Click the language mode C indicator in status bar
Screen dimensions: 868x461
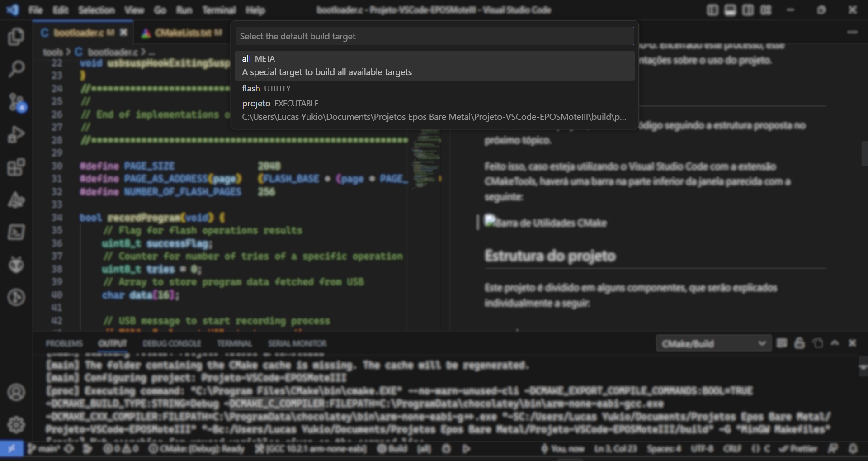(x=767, y=449)
